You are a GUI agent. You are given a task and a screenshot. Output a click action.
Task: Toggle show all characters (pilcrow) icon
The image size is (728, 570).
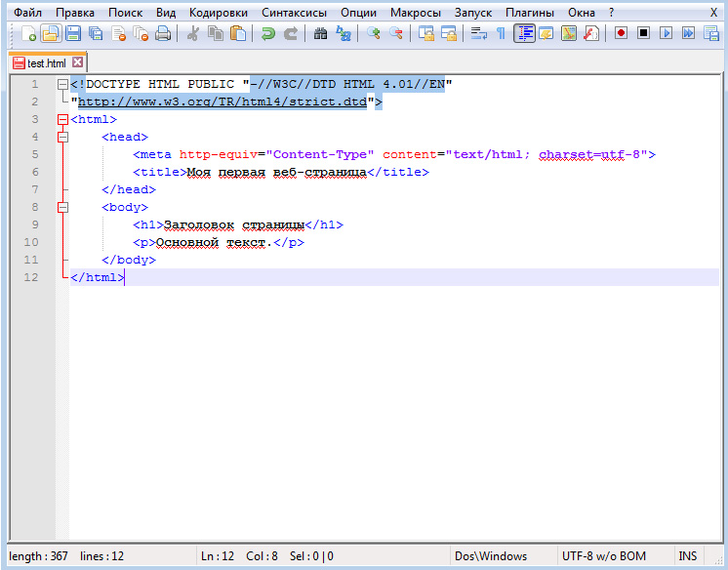501,33
